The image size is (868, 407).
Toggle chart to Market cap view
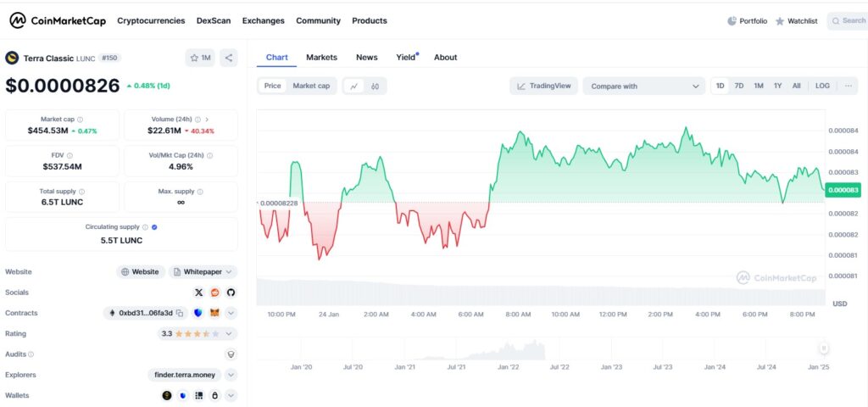tap(311, 86)
